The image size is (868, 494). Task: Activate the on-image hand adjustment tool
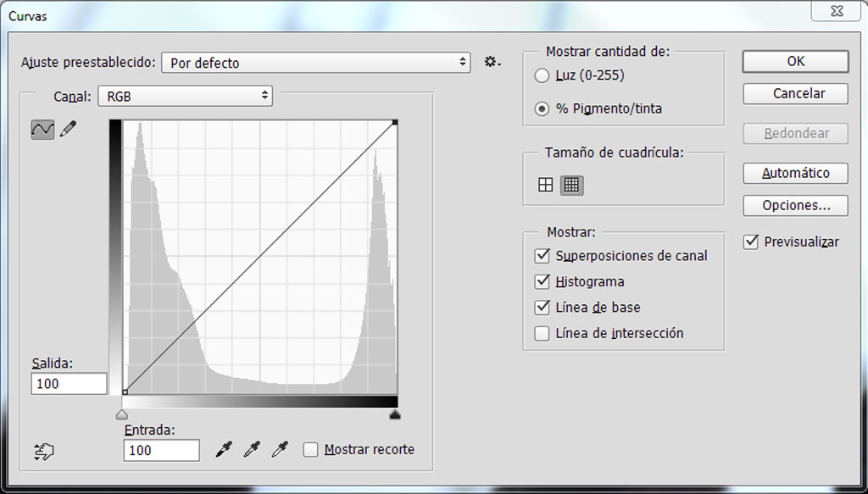click(x=44, y=451)
